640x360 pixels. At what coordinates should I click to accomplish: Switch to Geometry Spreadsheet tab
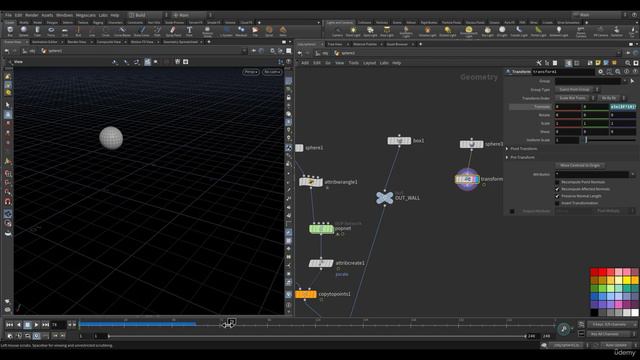pyautogui.click(x=180, y=42)
